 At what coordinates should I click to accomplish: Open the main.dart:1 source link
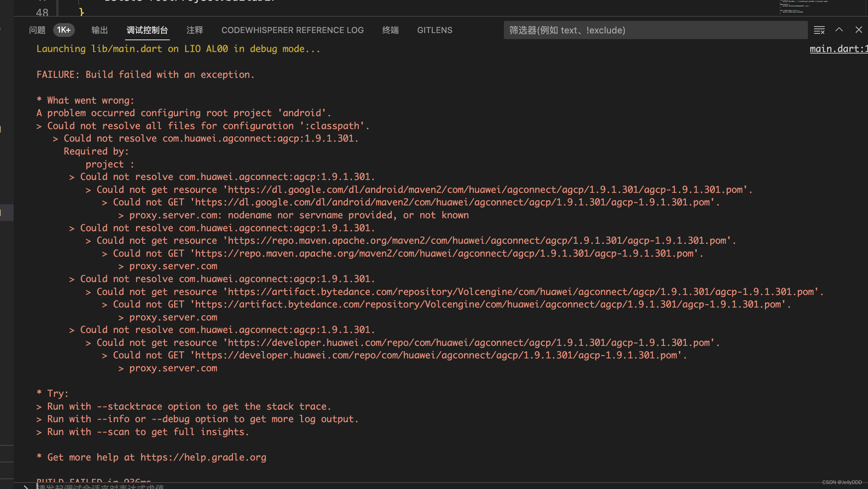tap(838, 49)
